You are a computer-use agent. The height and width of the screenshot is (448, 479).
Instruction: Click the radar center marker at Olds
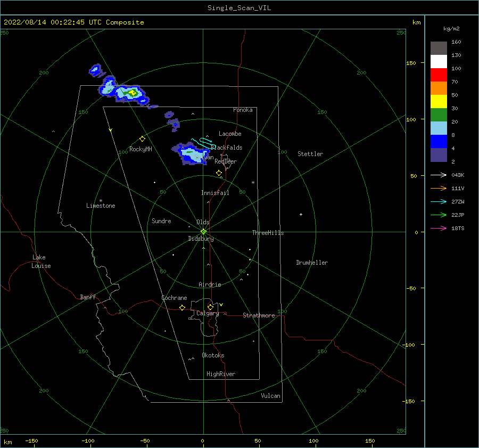(203, 232)
